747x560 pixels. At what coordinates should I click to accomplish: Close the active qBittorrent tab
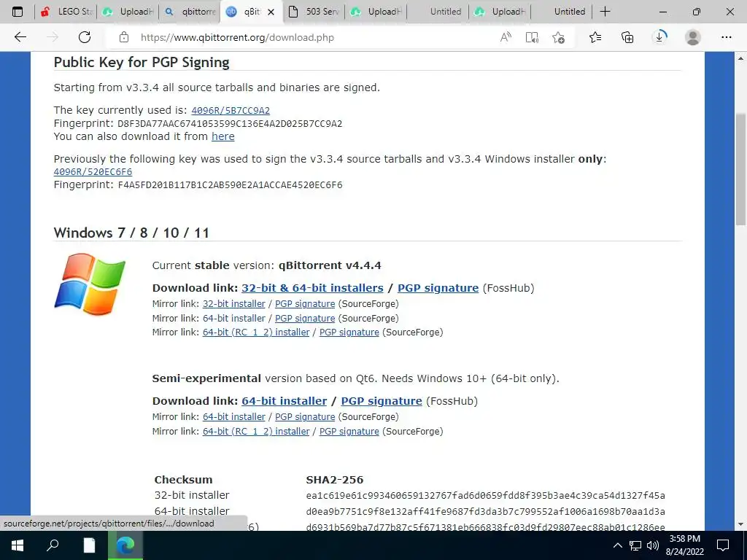[x=271, y=12]
